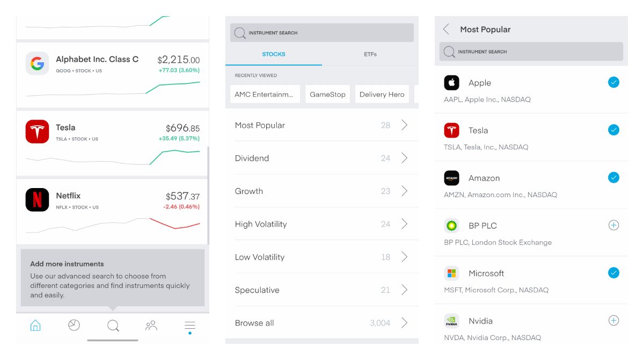Tap the search magnifier in bottom navigation
The image size is (644, 360).
pos(113,326)
